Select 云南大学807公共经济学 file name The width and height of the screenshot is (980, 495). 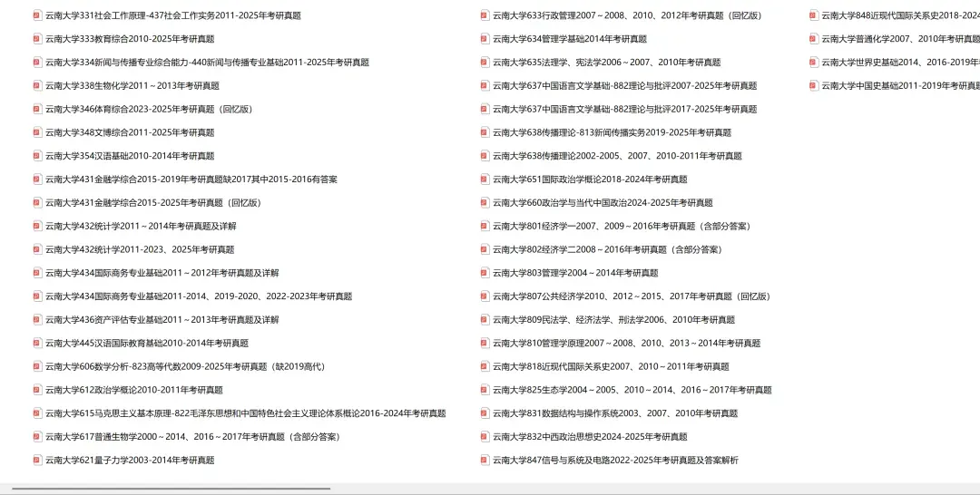pyautogui.click(x=632, y=296)
